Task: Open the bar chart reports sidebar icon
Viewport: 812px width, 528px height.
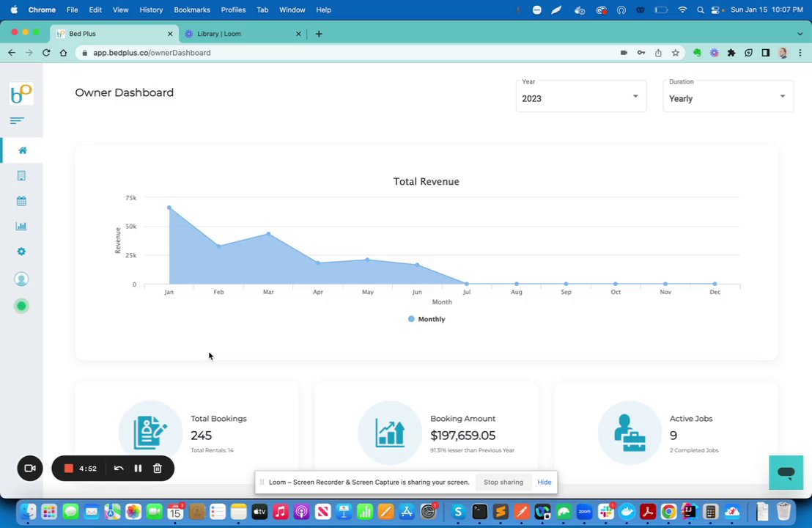Action: [21, 226]
